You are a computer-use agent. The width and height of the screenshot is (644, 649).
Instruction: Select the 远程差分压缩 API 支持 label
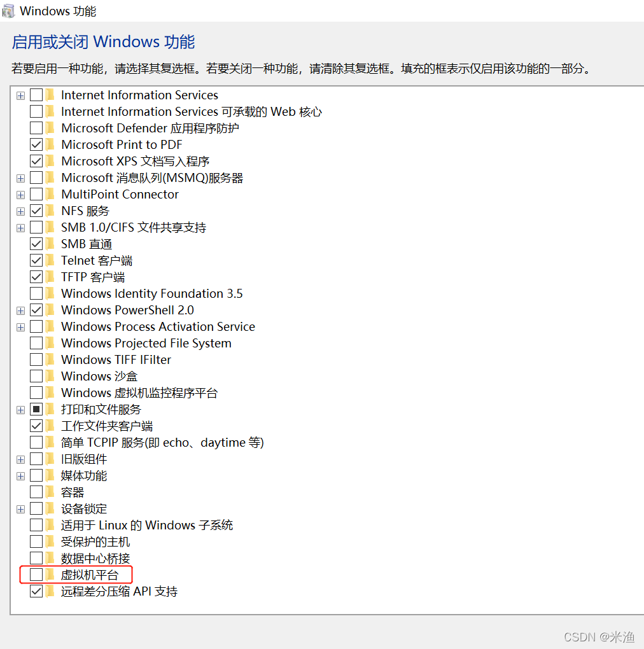[119, 591]
